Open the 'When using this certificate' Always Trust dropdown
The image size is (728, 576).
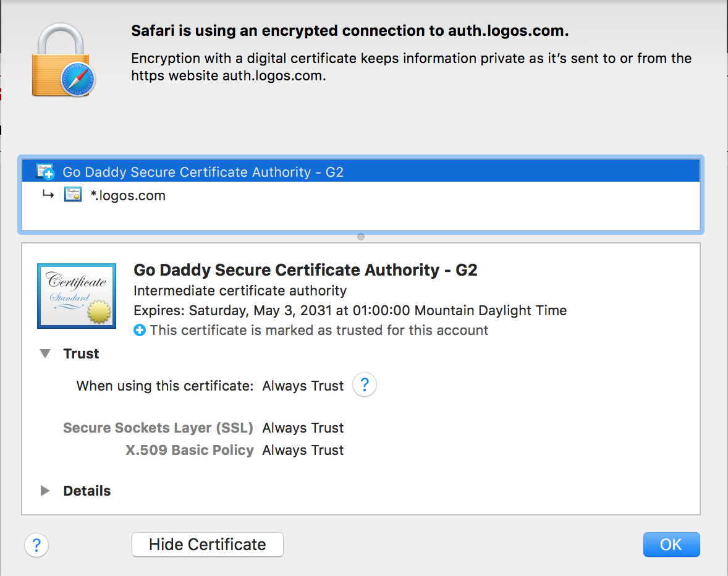point(303,386)
